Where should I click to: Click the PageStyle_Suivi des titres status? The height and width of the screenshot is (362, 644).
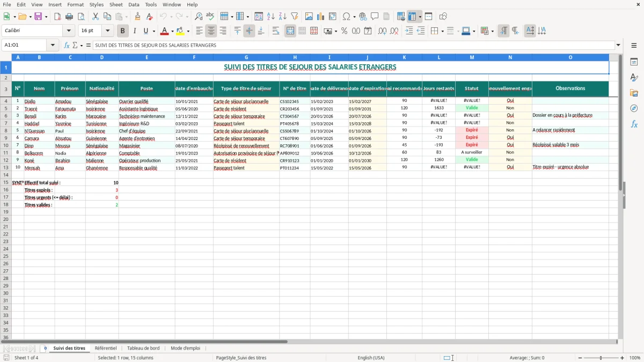click(241, 358)
